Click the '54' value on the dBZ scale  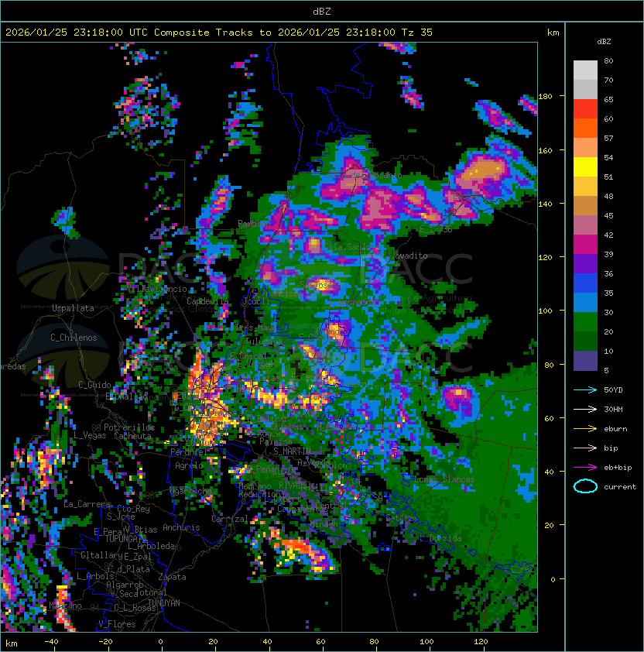tap(608, 158)
